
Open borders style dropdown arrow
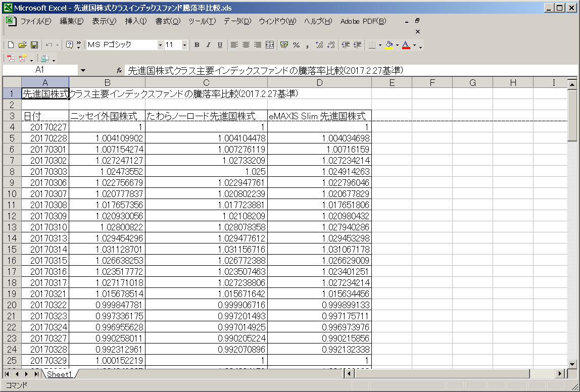380,45
